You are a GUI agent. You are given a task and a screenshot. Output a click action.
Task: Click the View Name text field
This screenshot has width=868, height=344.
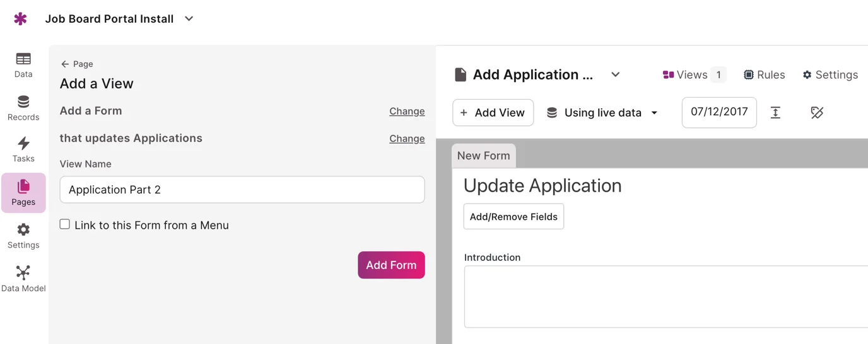242,190
